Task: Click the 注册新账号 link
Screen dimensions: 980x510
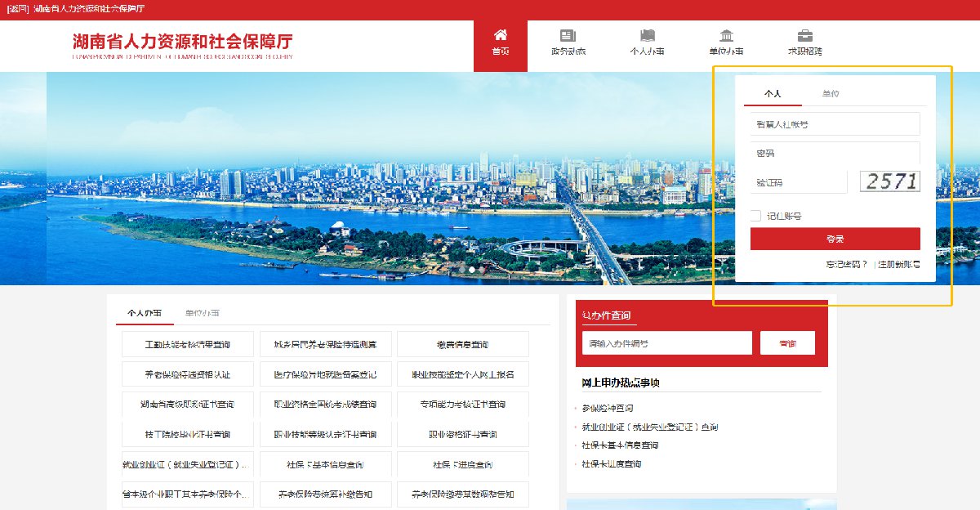Action: (898, 265)
